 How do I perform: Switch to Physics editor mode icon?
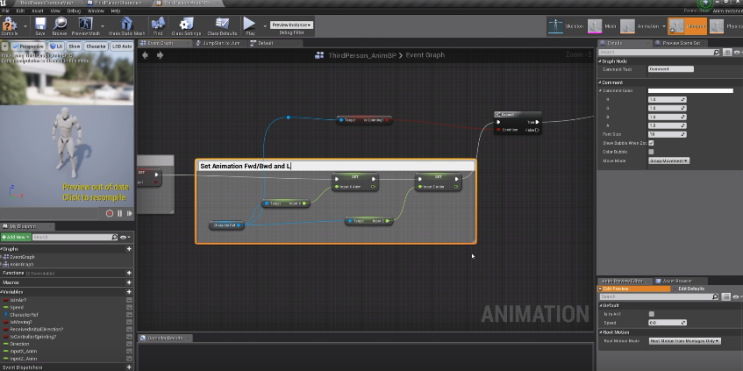717,26
